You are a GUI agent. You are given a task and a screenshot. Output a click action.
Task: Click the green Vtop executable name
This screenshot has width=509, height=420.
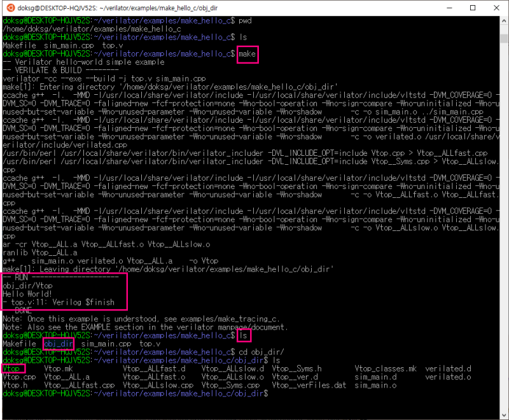10,368
